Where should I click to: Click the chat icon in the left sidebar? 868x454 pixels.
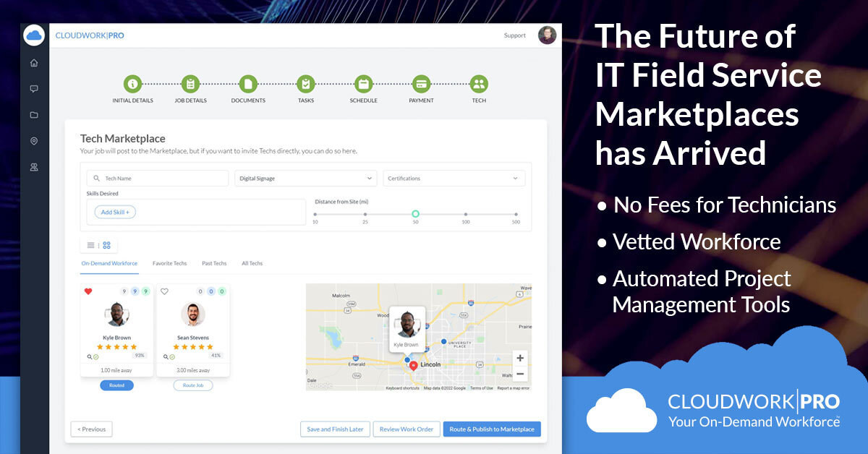coord(33,88)
